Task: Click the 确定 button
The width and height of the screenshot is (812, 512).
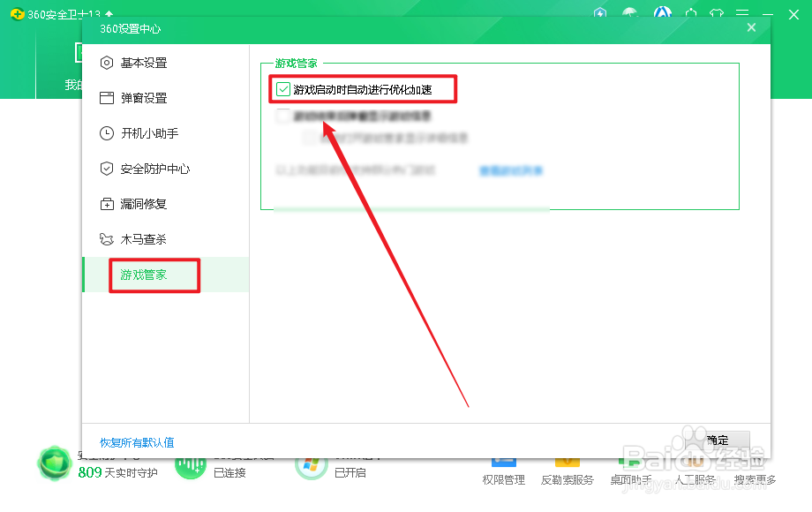Action: [x=719, y=440]
